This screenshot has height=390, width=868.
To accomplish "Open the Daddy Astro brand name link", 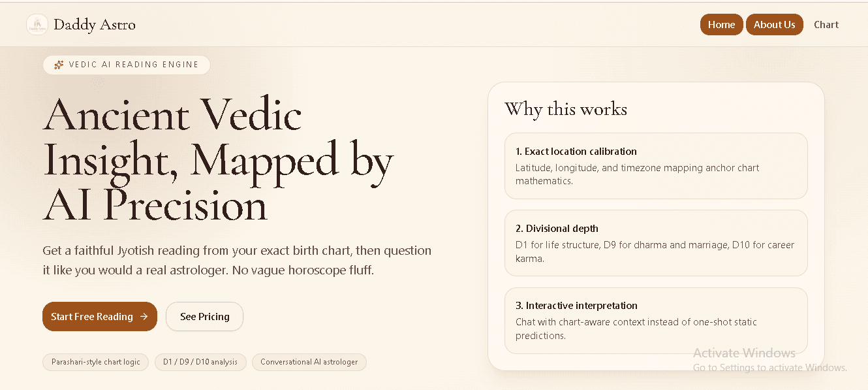I will click(x=95, y=25).
